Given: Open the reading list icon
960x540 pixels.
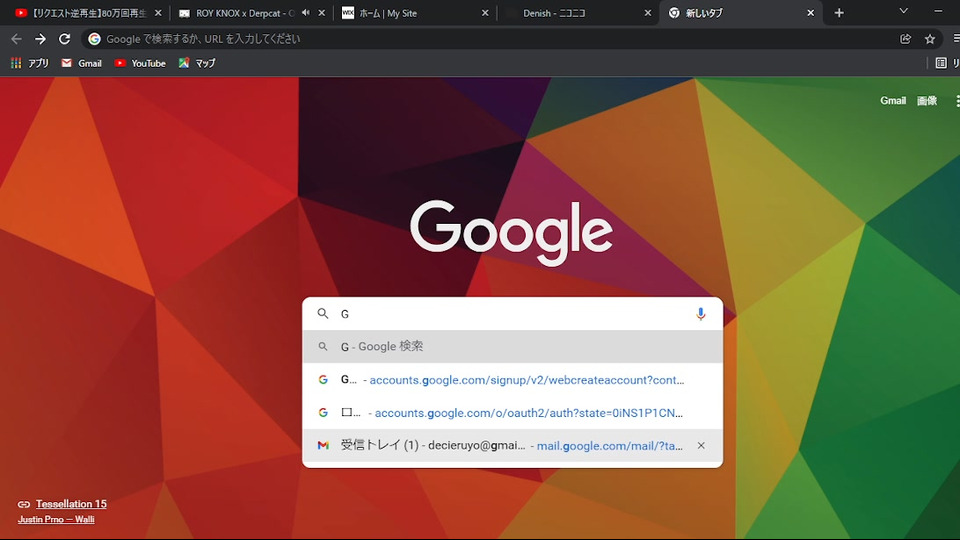Looking at the screenshot, I should point(941,63).
